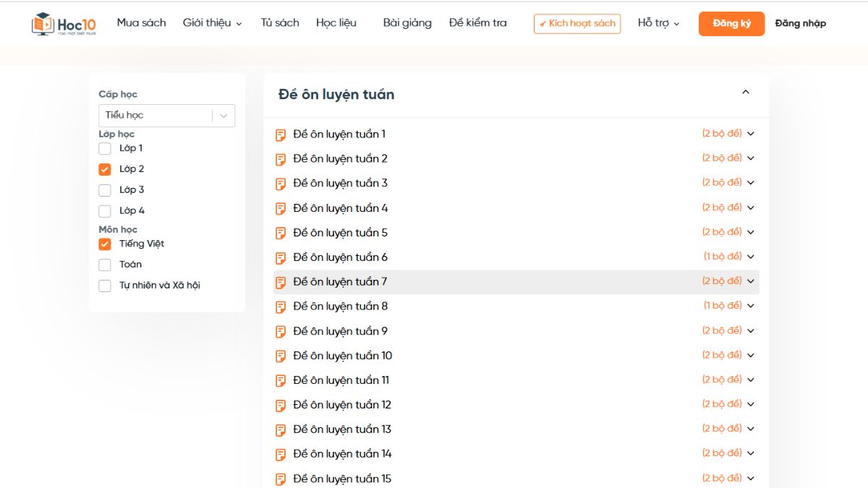Click document icon beside Đề ôn luyện tuần 10
This screenshot has width=868, height=488.
click(281, 356)
